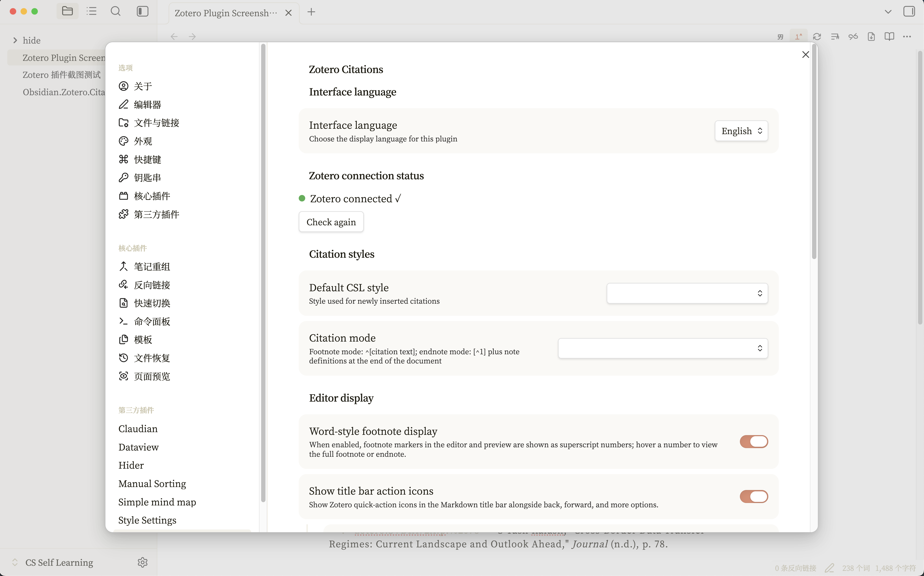Click the command symbol icon next to 快捷键
This screenshot has height=576, width=924.
pyautogui.click(x=123, y=159)
